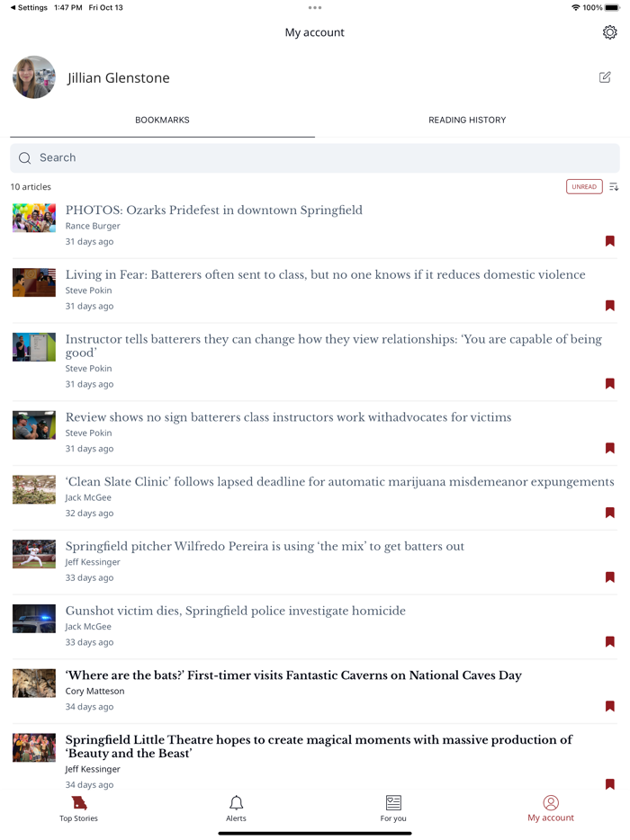Open Springfield pitcher Wilfredo Pereira headline
This screenshot has width=630, height=840.
click(x=265, y=546)
